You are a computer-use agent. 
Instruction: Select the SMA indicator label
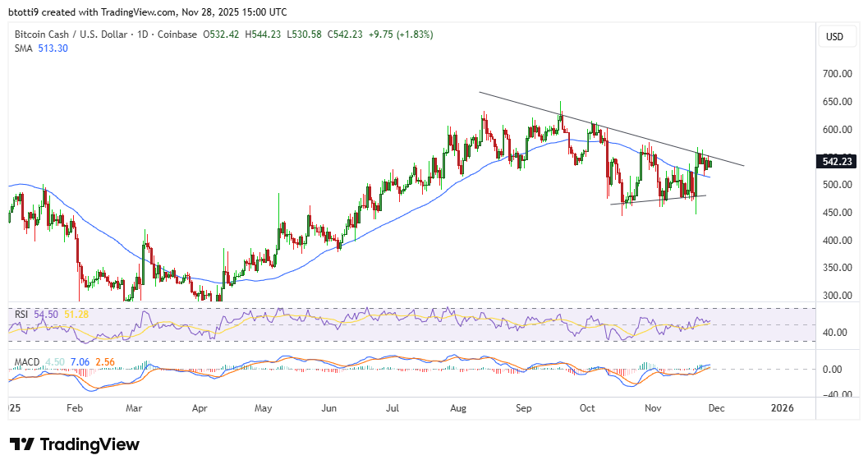pyautogui.click(x=23, y=48)
